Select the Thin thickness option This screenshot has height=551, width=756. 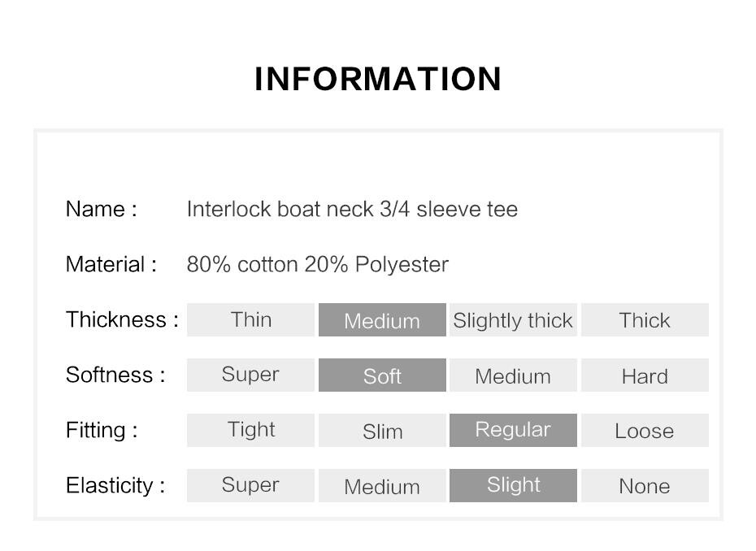click(250, 319)
